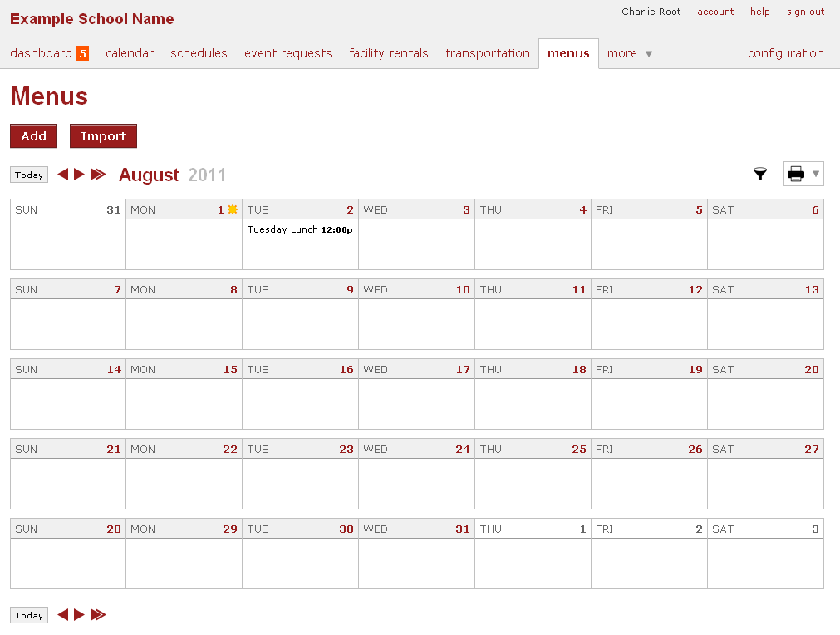
Task: Open the print options dropdown arrow
Action: [x=817, y=174]
